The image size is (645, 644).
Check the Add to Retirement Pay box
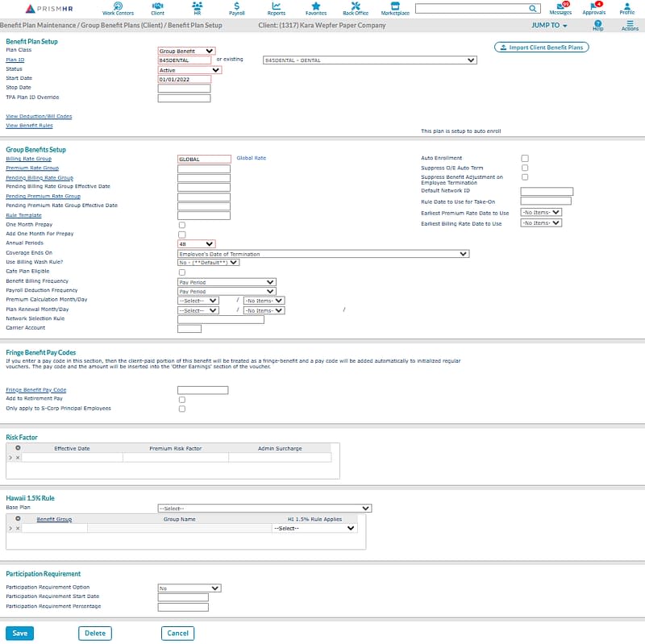[181, 399]
